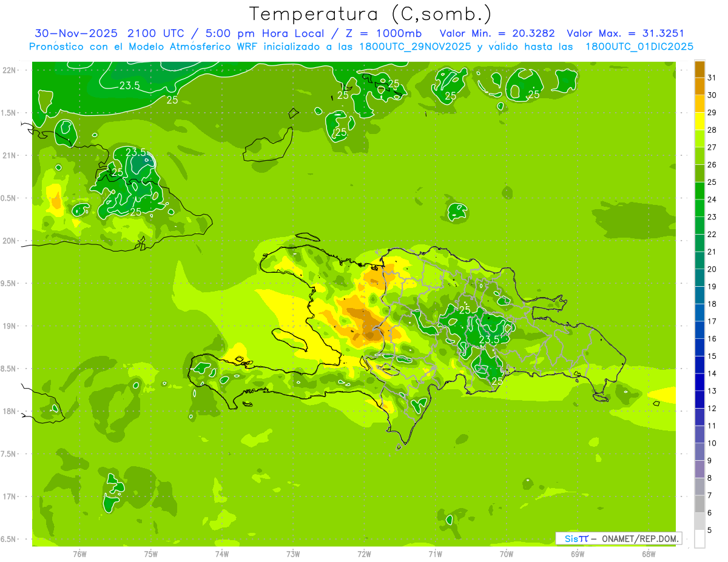Click blue legend band between 15 and 16

699,347
